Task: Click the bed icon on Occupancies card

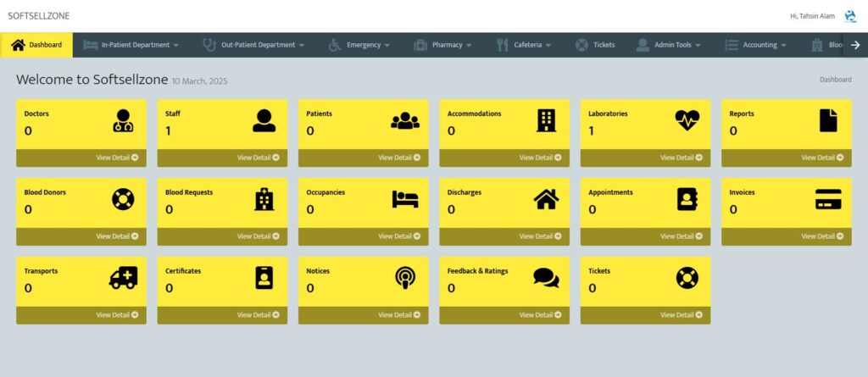Action: click(x=405, y=199)
